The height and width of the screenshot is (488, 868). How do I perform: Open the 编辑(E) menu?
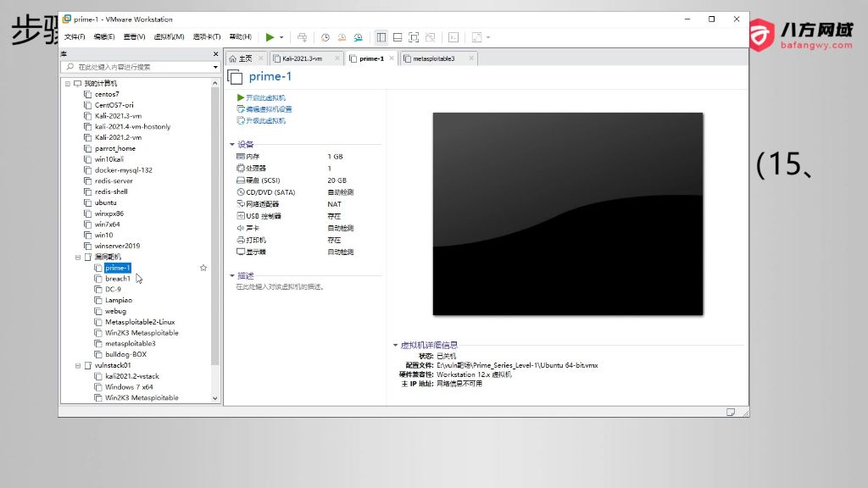(104, 37)
